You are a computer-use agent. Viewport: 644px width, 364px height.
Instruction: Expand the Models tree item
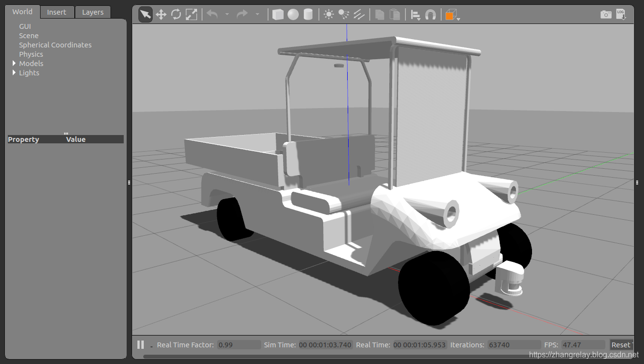tap(14, 64)
